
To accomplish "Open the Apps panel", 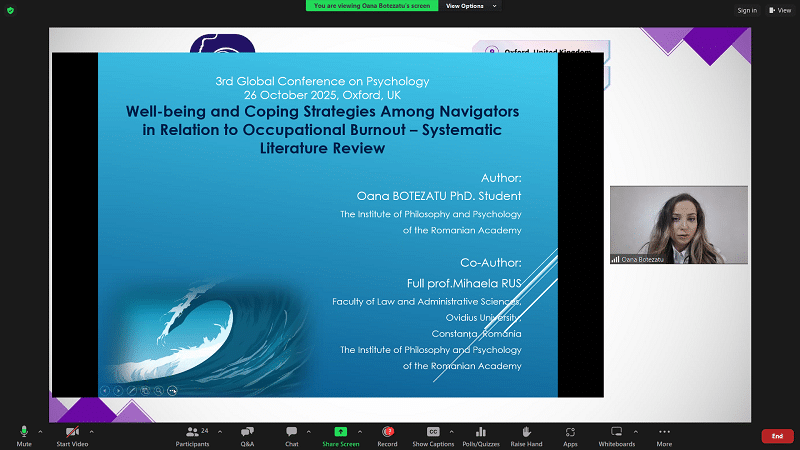I will [570, 435].
